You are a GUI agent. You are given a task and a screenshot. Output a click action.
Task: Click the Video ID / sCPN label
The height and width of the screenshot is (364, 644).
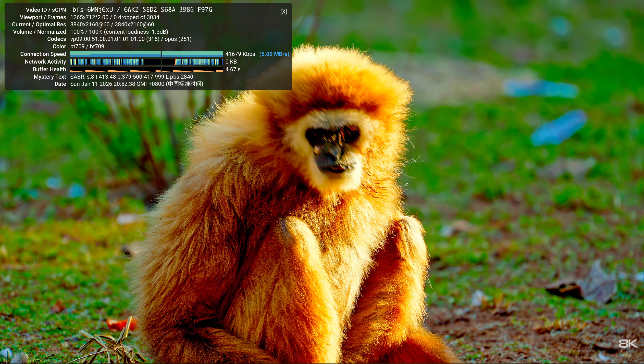[46, 10]
